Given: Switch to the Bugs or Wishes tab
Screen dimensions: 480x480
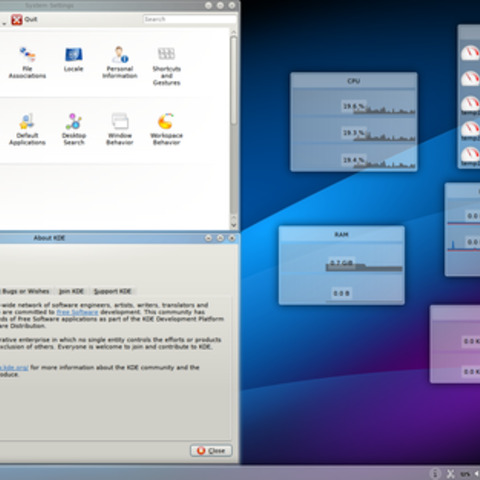Looking at the screenshot, I should coord(25,291).
